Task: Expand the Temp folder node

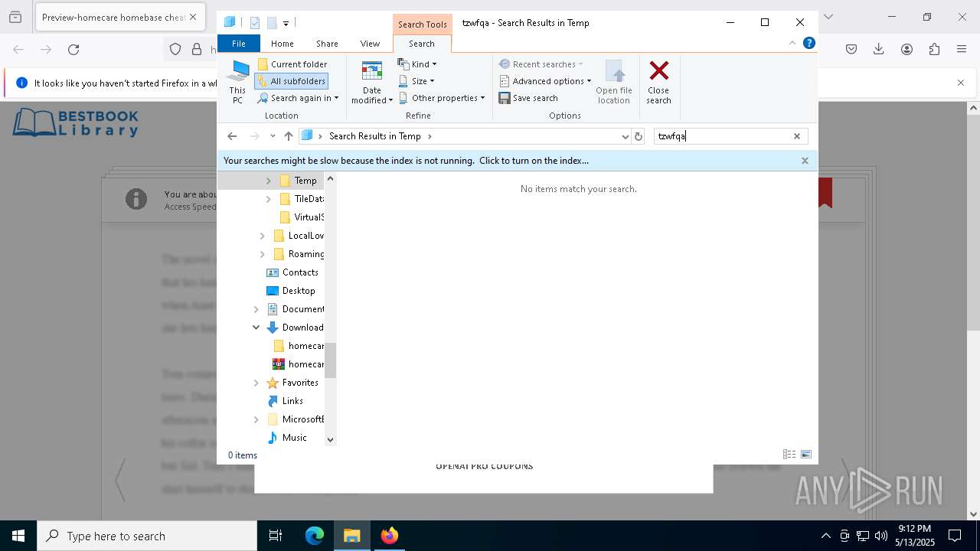Action: pos(268,181)
